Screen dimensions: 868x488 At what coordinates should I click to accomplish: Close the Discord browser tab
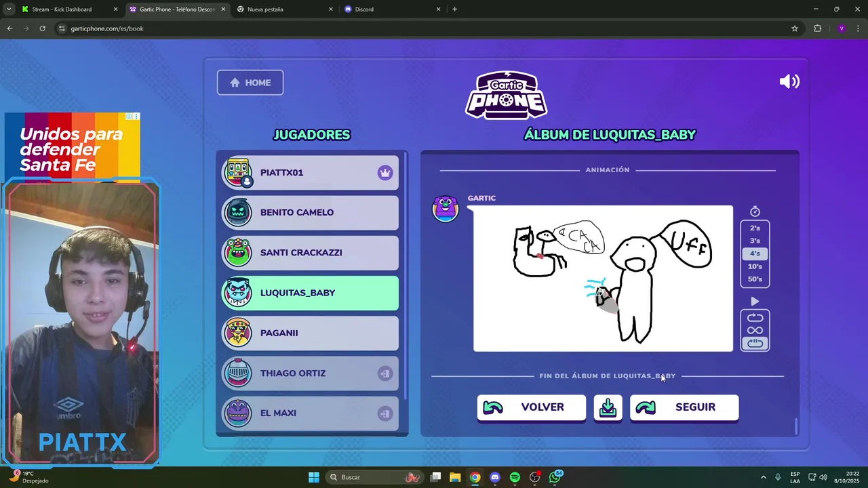coord(438,9)
